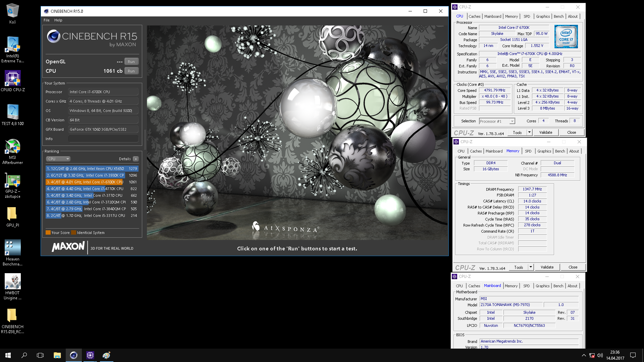Image resolution: width=644 pixels, height=362 pixels.
Task: Launch HWBOT Unigine desktop shortcut
Action: coord(12,287)
